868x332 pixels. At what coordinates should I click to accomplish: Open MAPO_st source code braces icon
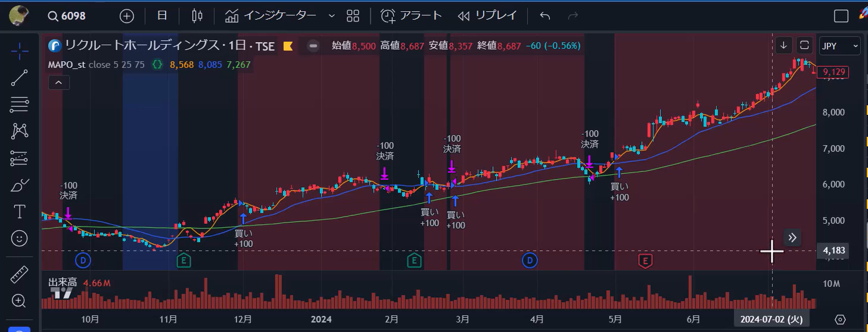157,64
